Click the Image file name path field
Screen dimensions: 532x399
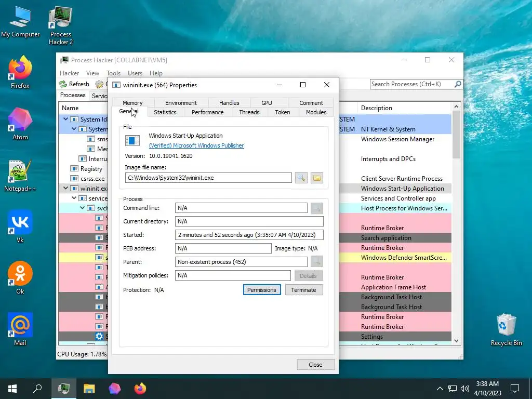pos(208,178)
